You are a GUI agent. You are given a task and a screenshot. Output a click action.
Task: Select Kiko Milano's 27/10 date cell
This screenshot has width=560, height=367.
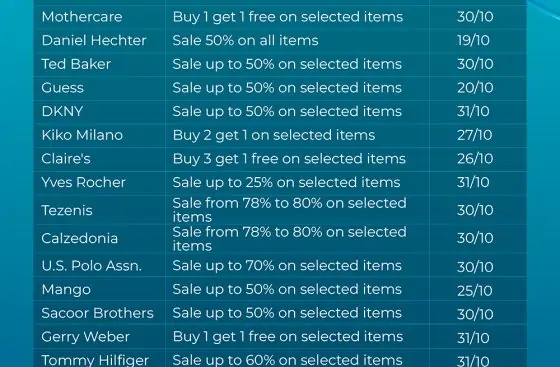[x=475, y=135]
